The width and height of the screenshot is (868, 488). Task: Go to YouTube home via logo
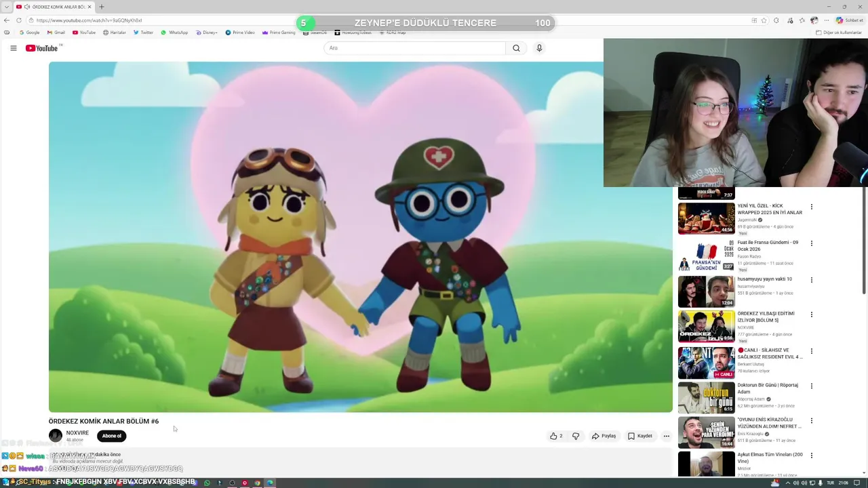pyautogui.click(x=42, y=48)
